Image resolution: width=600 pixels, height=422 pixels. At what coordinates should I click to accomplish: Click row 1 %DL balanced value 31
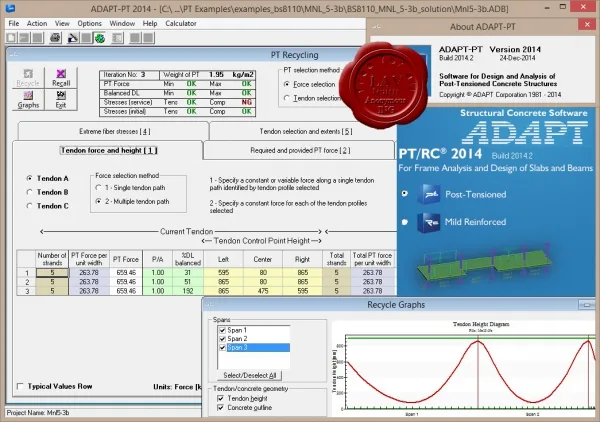[x=188, y=272]
